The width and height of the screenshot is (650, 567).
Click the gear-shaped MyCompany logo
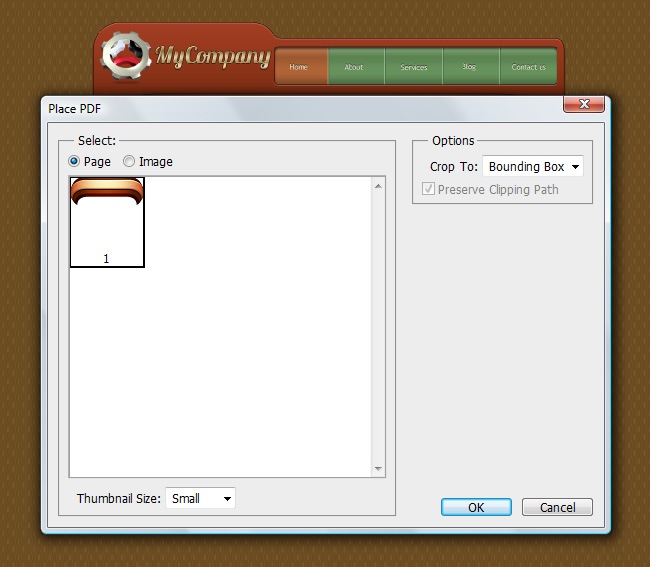pyautogui.click(x=126, y=55)
